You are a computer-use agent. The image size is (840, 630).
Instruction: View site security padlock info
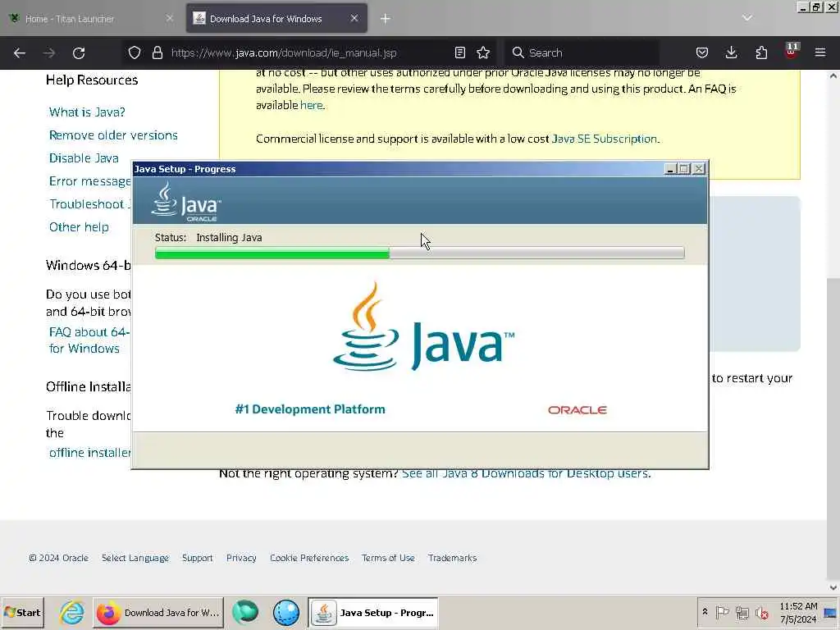pyautogui.click(x=157, y=52)
